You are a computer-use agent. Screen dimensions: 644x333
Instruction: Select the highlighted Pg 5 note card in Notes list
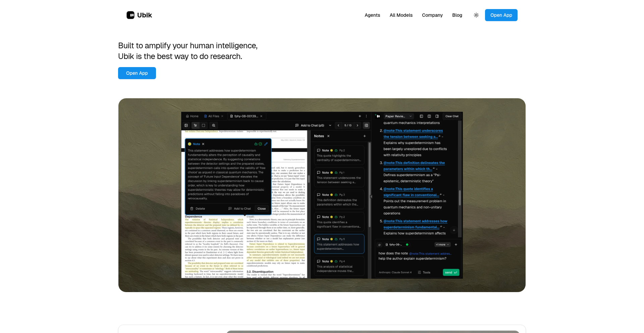pyautogui.click(x=339, y=244)
